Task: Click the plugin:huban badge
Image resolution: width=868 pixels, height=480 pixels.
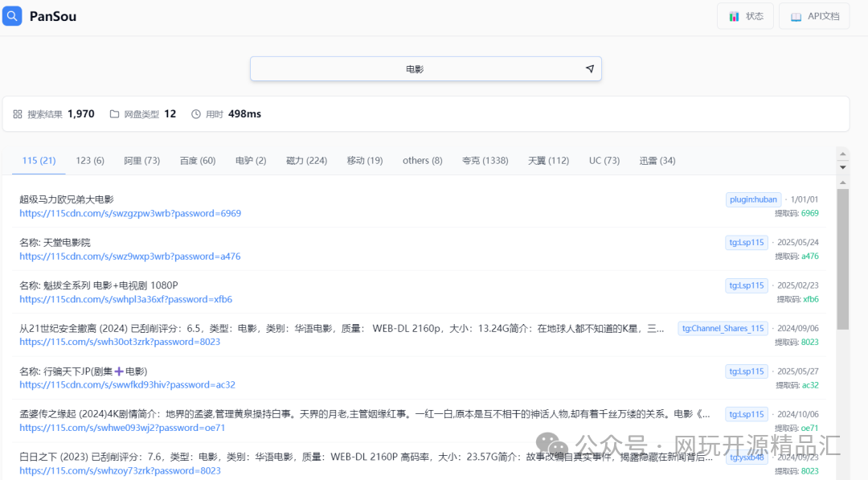Action: click(x=753, y=199)
